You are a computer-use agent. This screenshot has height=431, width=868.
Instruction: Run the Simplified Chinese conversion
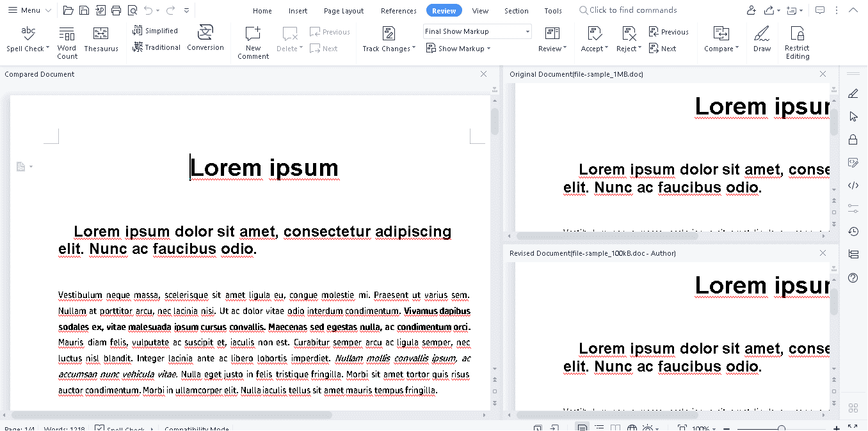pyautogui.click(x=156, y=30)
